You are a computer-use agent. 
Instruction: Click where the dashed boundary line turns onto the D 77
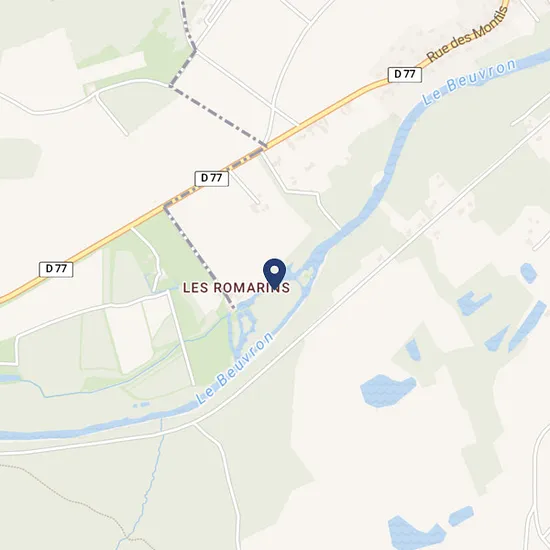(x=165, y=206)
